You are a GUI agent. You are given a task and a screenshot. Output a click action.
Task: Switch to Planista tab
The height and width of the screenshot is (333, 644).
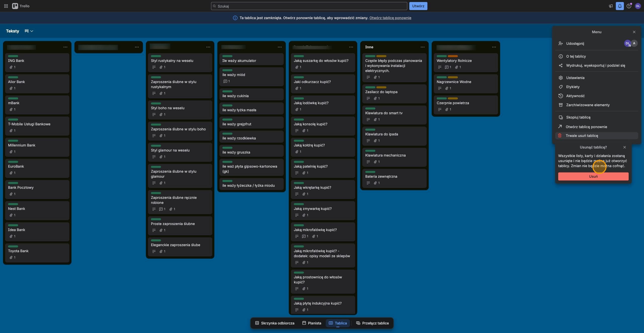pos(312,323)
